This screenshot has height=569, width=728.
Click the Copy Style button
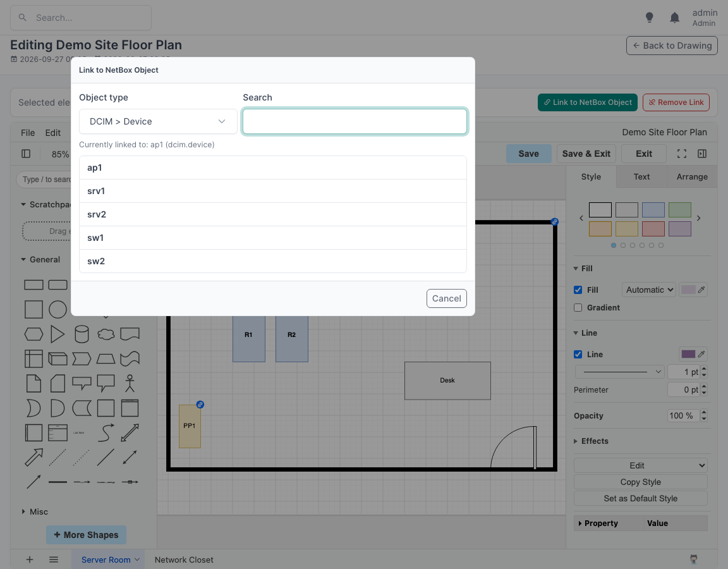[x=640, y=482]
